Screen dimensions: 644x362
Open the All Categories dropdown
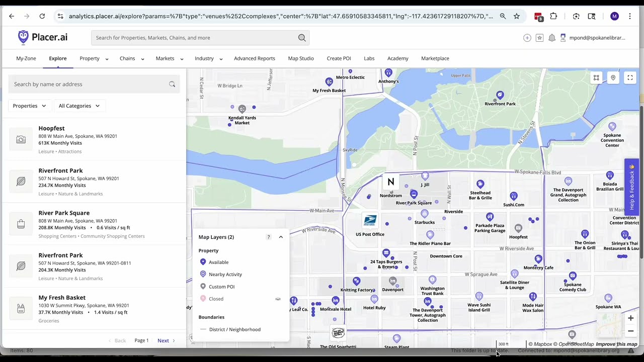[x=79, y=106]
